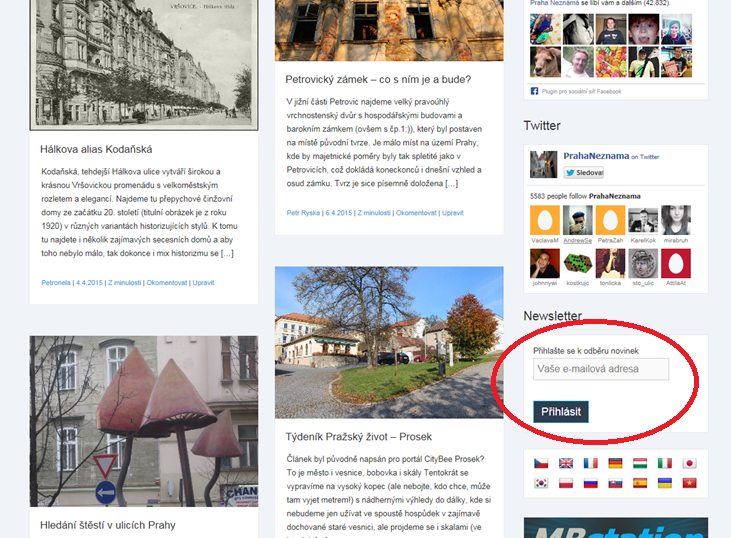The width and height of the screenshot is (731, 538).
Task: Switch to the South Korean flag
Action: 541,483
